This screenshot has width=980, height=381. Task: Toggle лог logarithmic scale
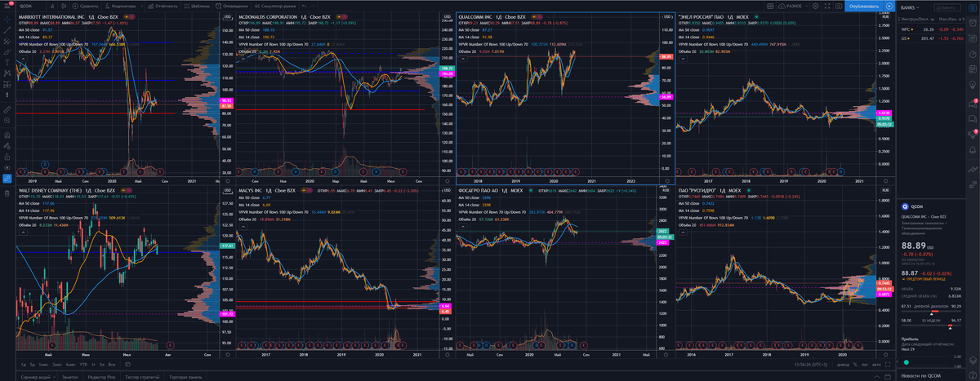coord(864,365)
